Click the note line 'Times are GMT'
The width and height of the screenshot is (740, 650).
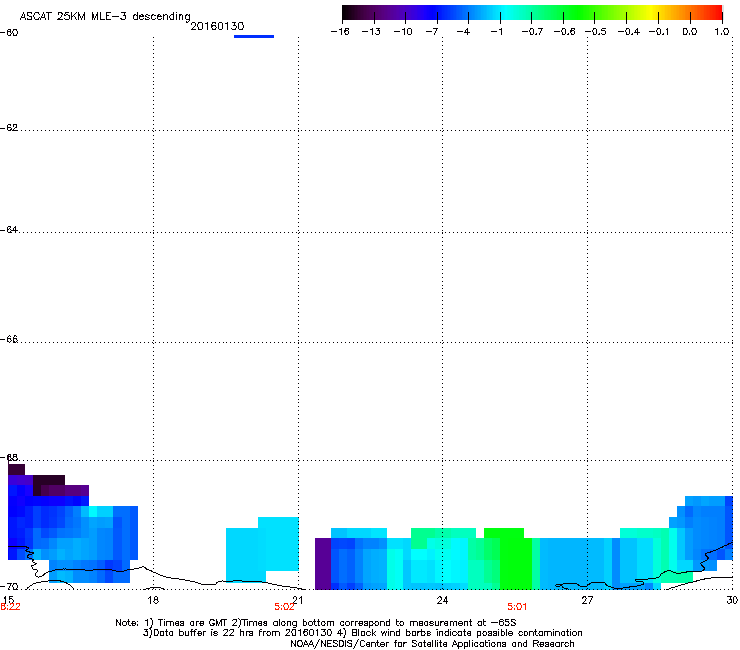pyautogui.click(x=192, y=623)
